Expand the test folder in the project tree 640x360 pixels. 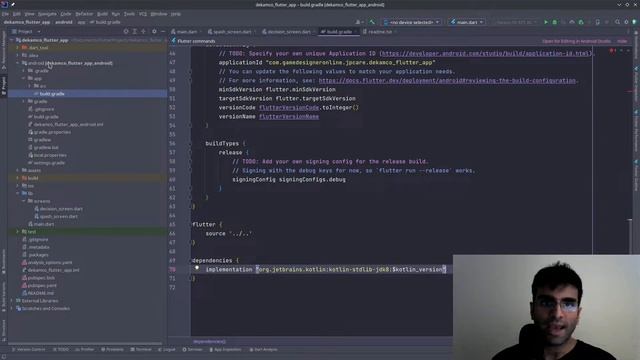(18, 232)
